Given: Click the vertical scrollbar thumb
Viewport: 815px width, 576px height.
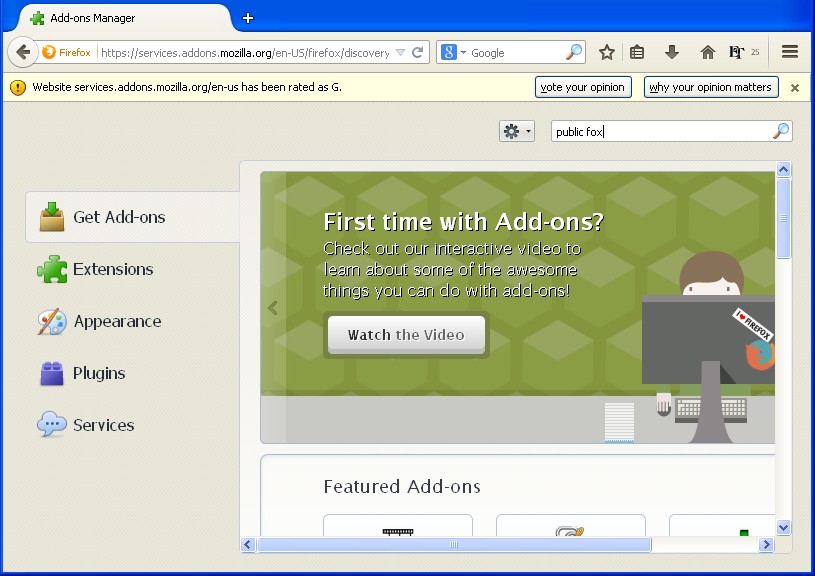Looking at the screenshot, I should [783, 218].
